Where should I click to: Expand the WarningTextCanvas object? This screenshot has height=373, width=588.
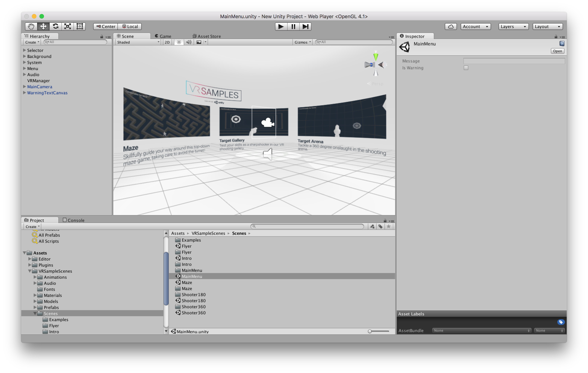click(24, 93)
